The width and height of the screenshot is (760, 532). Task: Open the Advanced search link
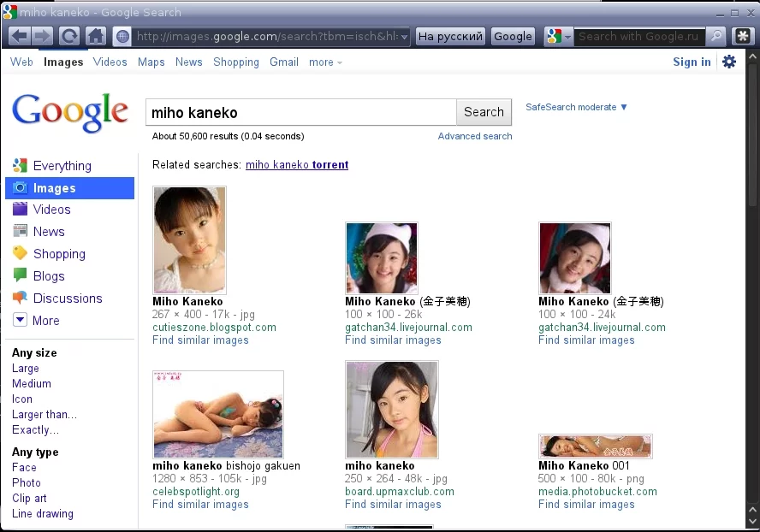point(475,136)
